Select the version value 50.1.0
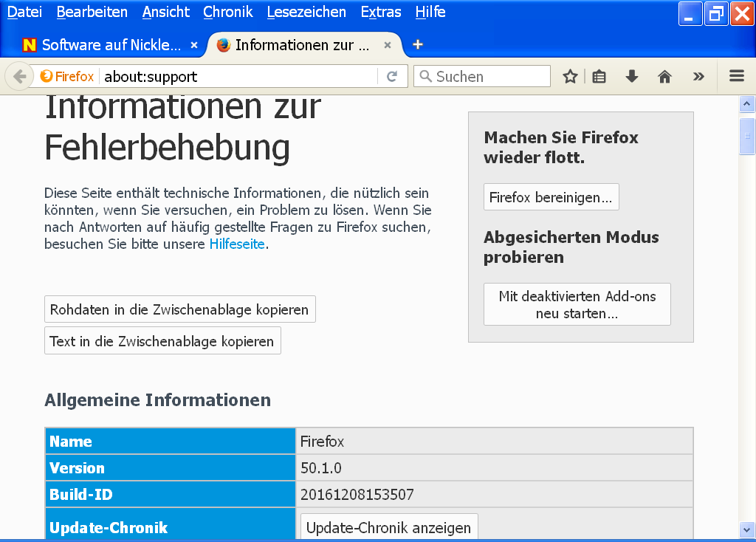Viewport: 756px width, 542px height. coord(321,467)
